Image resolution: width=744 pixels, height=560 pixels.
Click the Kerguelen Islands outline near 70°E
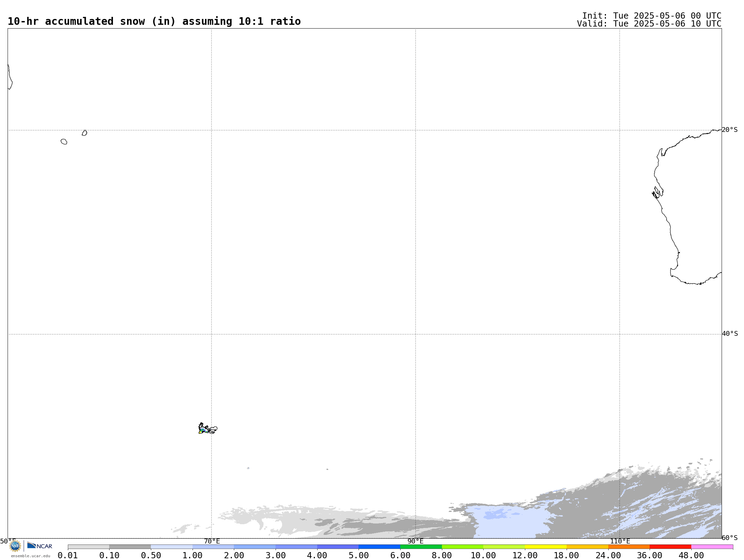click(208, 428)
